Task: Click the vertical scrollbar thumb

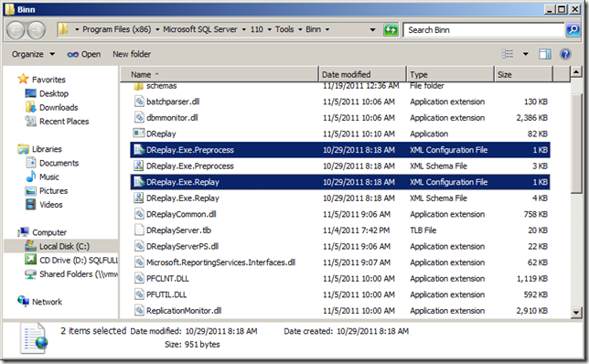Action: (x=576, y=144)
